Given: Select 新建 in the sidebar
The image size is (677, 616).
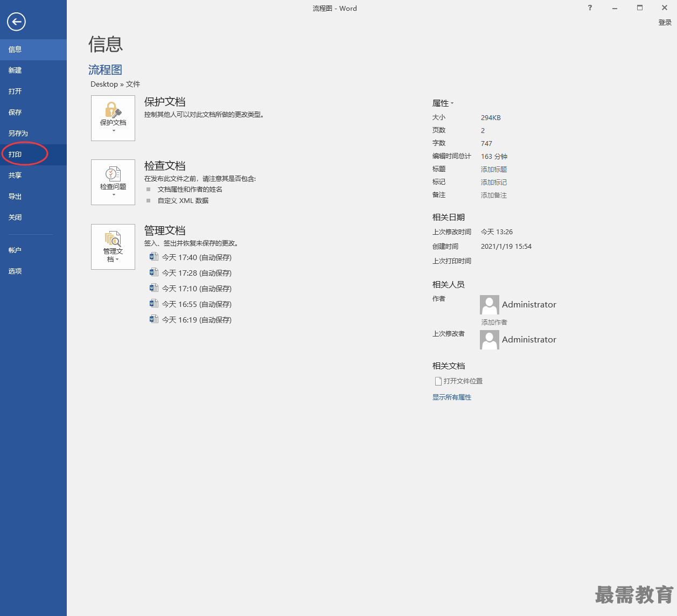Looking at the screenshot, I should pos(33,71).
